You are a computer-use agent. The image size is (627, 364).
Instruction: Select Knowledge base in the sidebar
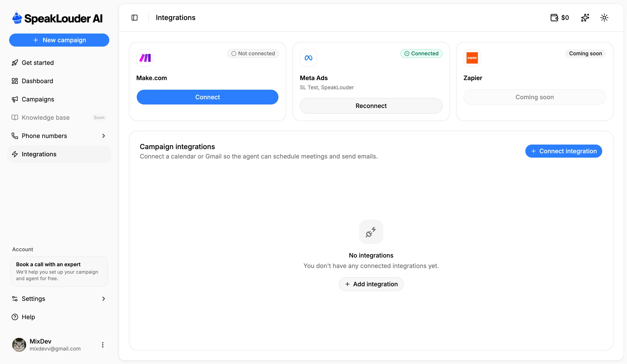(x=59, y=117)
